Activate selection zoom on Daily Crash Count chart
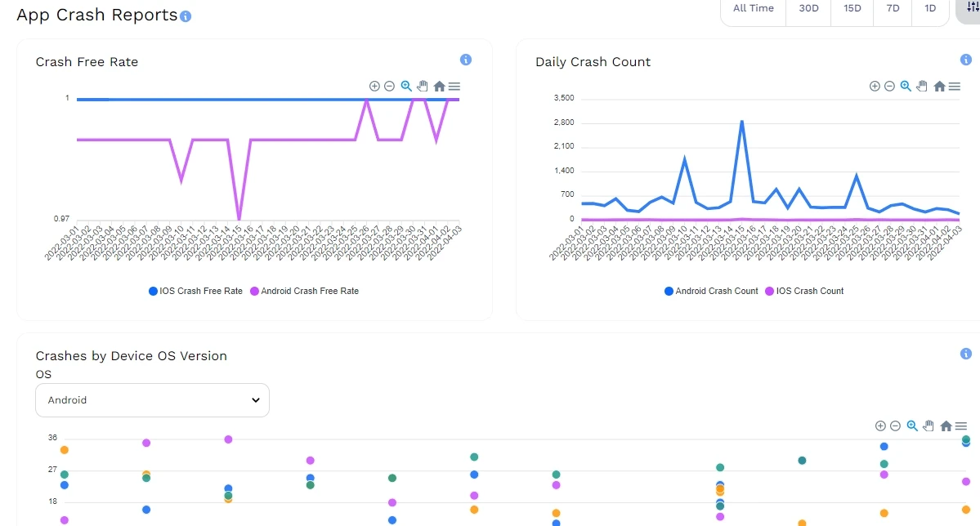Image resolution: width=980 pixels, height=526 pixels. [x=906, y=87]
